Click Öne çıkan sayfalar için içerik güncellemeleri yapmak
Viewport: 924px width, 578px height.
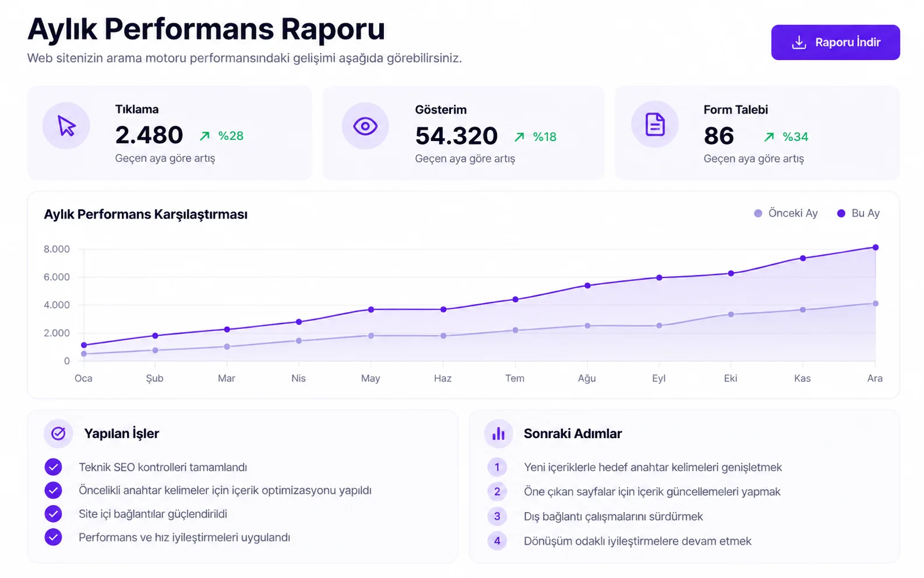(652, 492)
